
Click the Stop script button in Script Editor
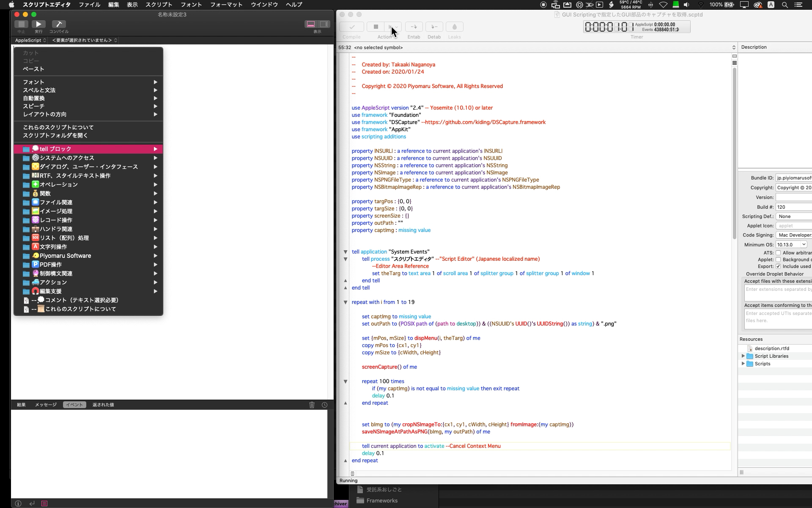pos(21,24)
